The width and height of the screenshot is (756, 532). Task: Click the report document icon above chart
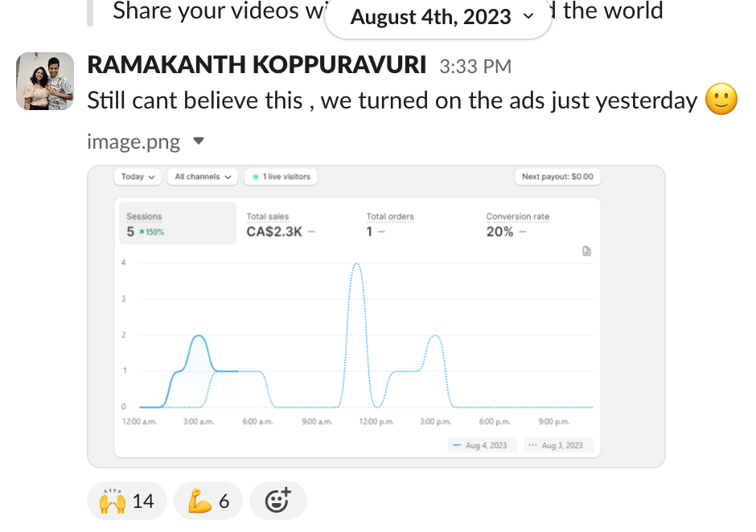pyautogui.click(x=586, y=252)
